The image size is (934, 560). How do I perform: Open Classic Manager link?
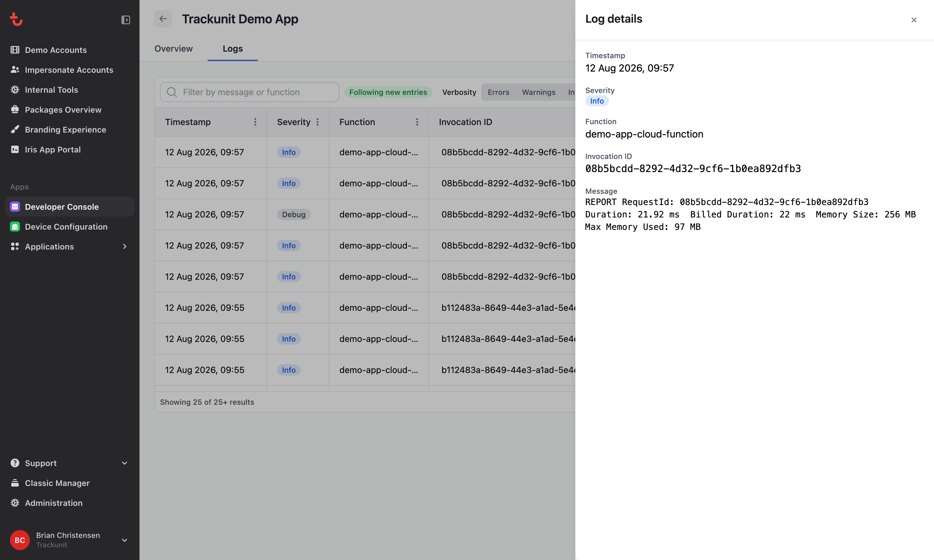(x=70, y=483)
